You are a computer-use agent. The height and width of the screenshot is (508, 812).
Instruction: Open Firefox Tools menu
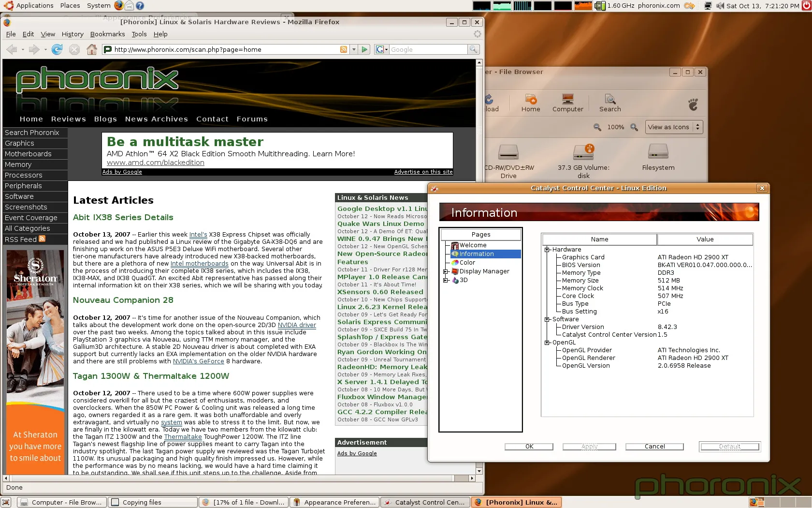click(x=139, y=34)
